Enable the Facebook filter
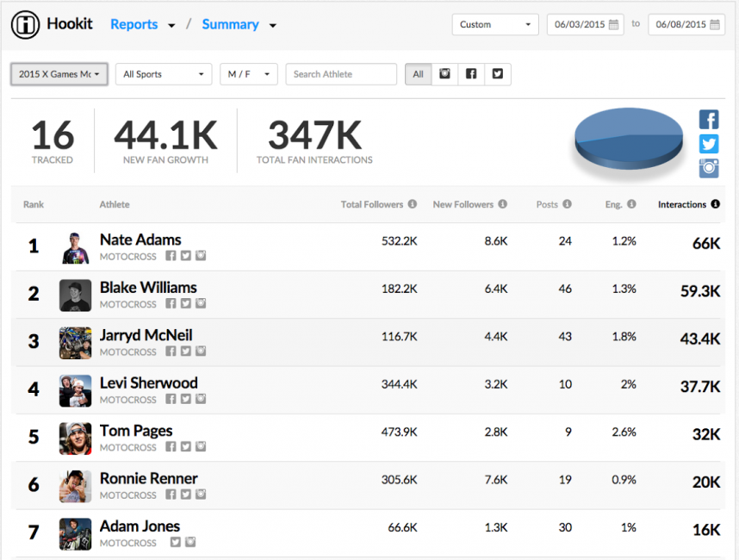The image size is (739, 560). click(x=471, y=74)
